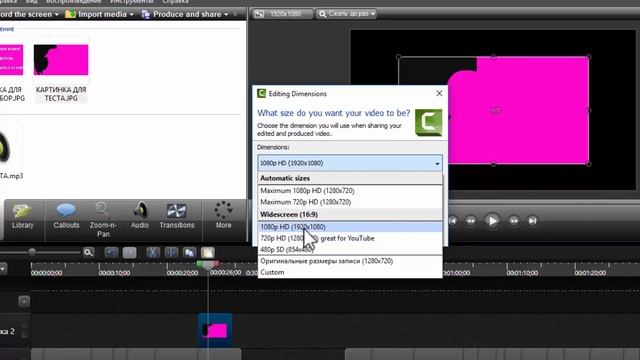Image resolution: width=640 pixels, height=360 pixels.
Task: Click the timeline playhead marker
Action: pos(208,266)
